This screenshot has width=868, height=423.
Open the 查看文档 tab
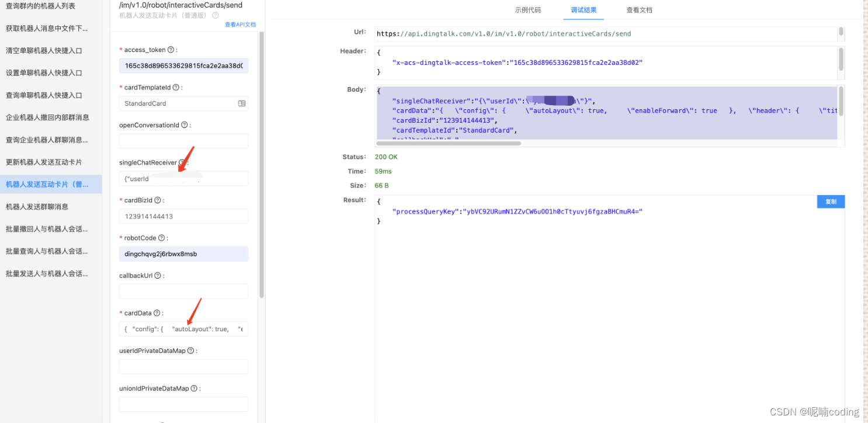pyautogui.click(x=639, y=10)
